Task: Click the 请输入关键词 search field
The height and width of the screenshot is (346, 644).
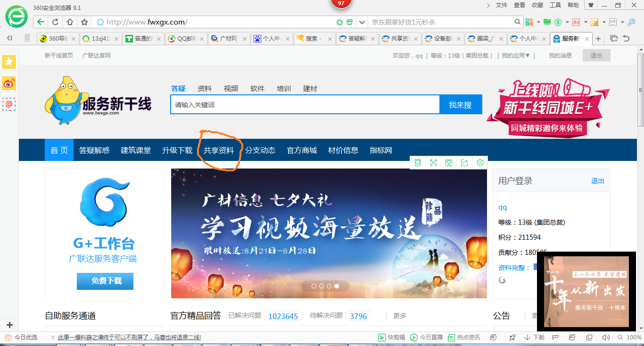Action: [305, 105]
